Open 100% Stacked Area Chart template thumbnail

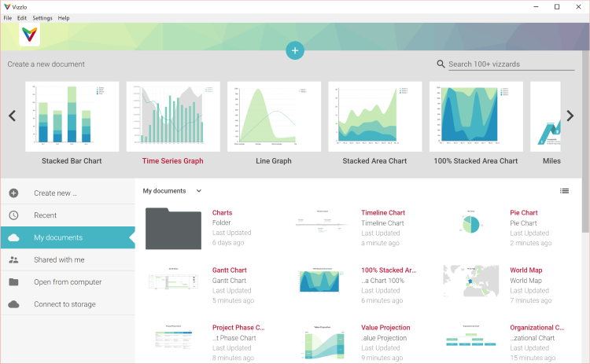476,116
